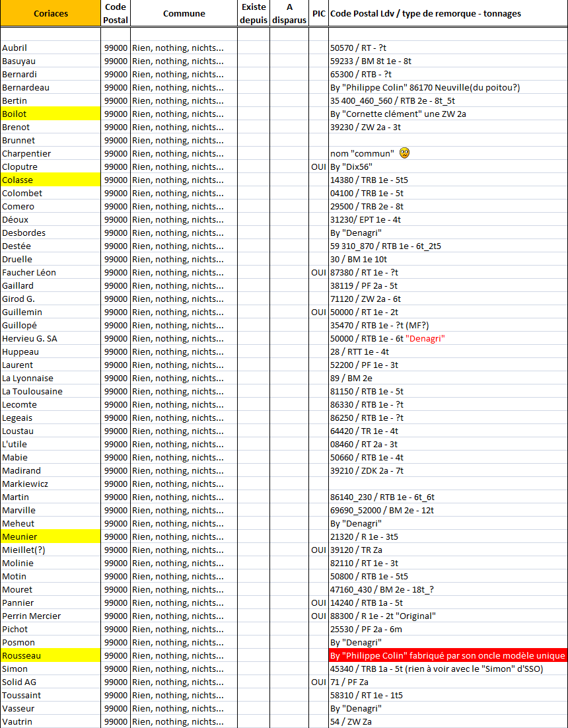The image size is (568, 728).
Task: Select the Code Postal header cell
Action: [116, 13]
